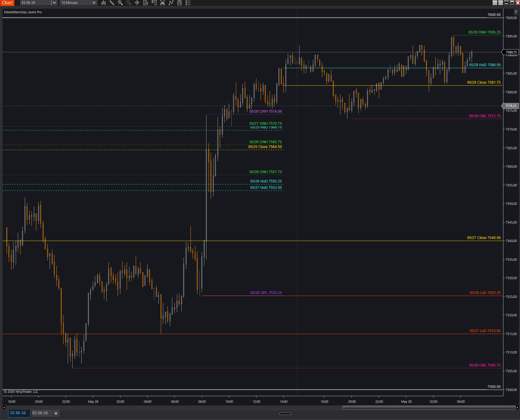Click the 05/26 ONH 7565.75 label
Viewport: 520px width, 420px height.
click(x=265, y=142)
